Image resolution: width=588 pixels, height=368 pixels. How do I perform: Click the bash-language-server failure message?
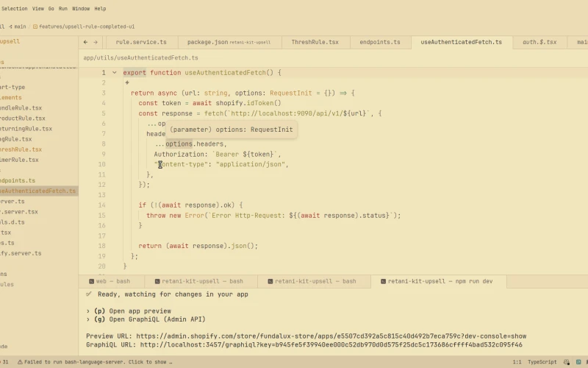point(98,362)
